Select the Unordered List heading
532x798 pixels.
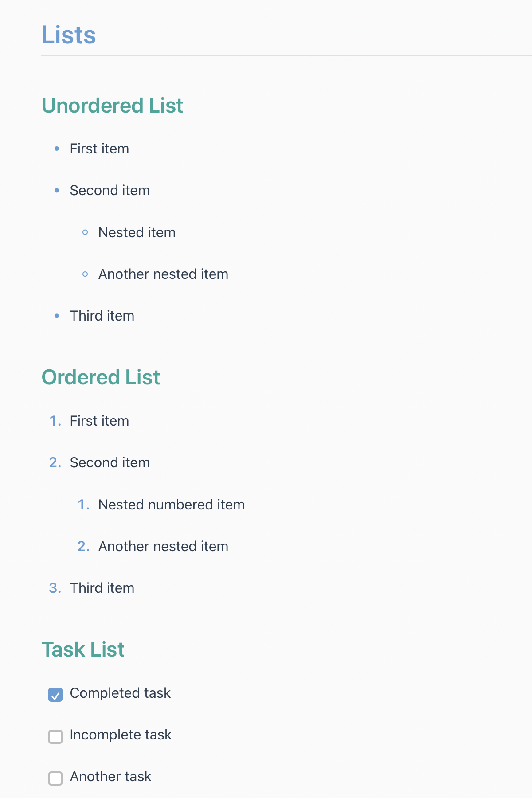point(112,106)
